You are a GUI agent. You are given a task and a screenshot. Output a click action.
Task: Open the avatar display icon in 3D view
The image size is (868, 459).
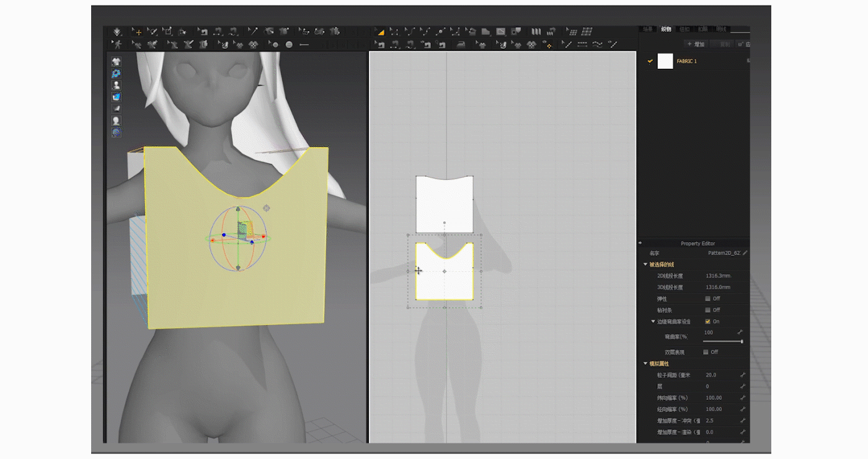click(116, 85)
